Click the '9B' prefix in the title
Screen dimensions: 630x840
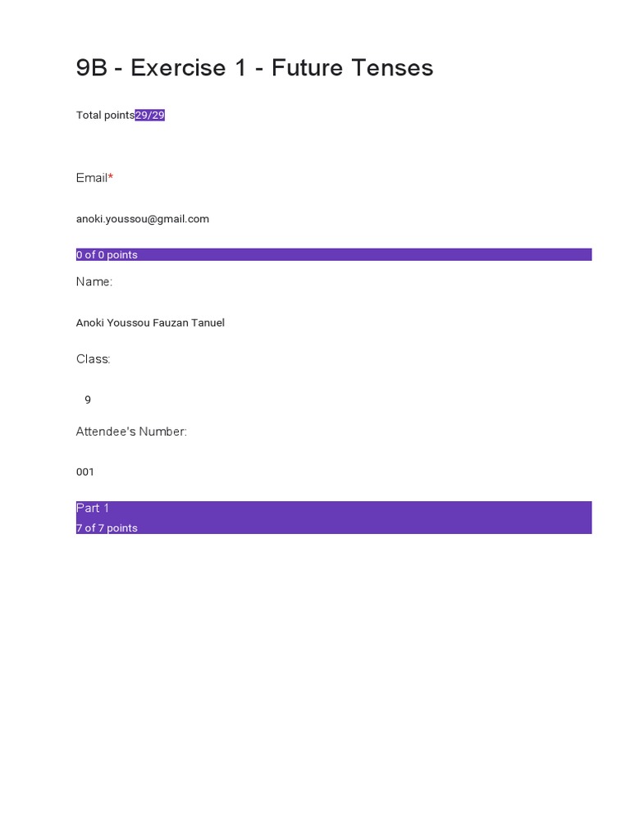pyautogui.click(x=92, y=68)
